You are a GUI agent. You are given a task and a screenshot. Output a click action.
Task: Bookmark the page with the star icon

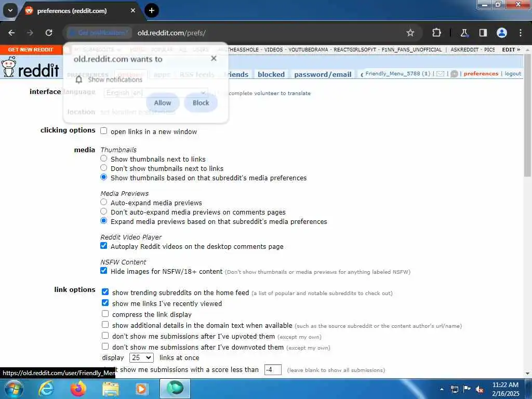tap(410, 33)
